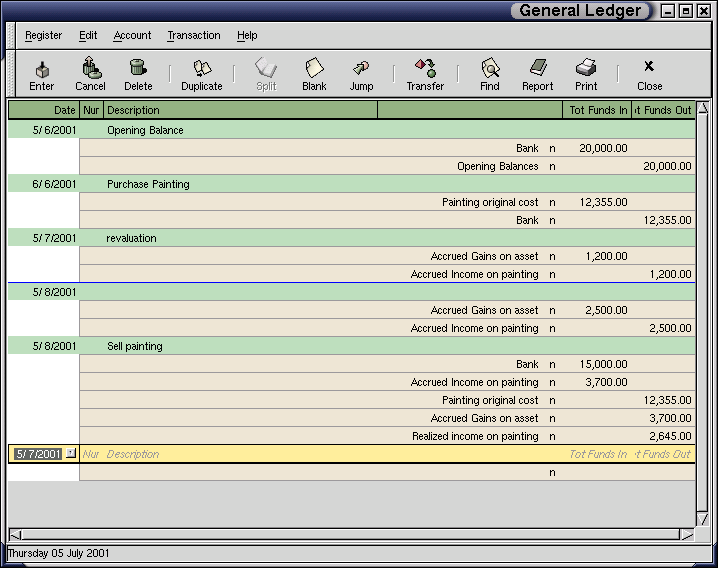Select the Opening Balance transaction row
This screenshot has height=568, width=718.
tap(352, 130)
